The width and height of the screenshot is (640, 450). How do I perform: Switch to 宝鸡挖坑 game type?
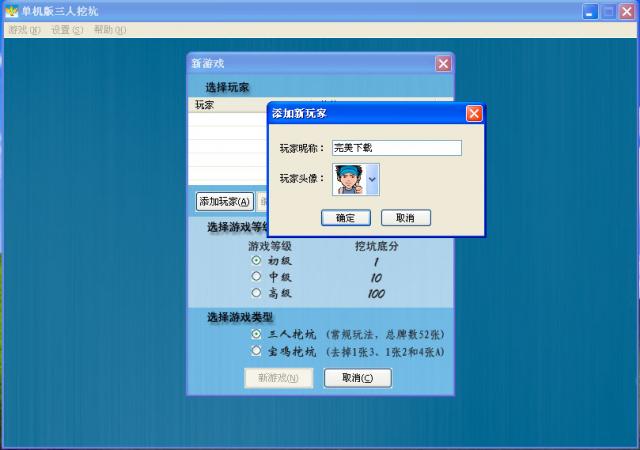[x=257, y=351]
